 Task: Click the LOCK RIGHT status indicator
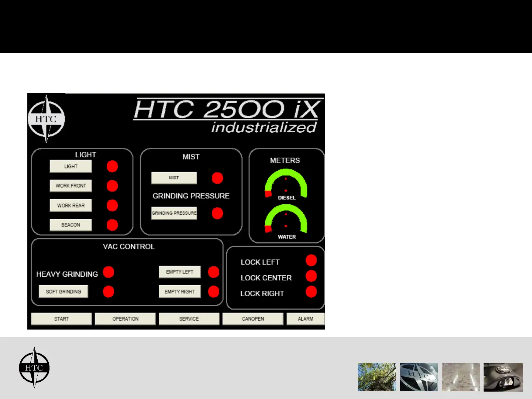click(x=311, y=292)
